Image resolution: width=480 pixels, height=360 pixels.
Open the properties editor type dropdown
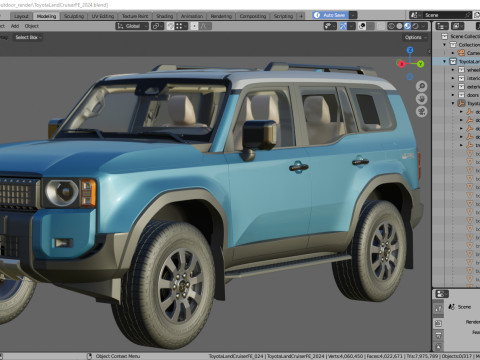point(442,294)
